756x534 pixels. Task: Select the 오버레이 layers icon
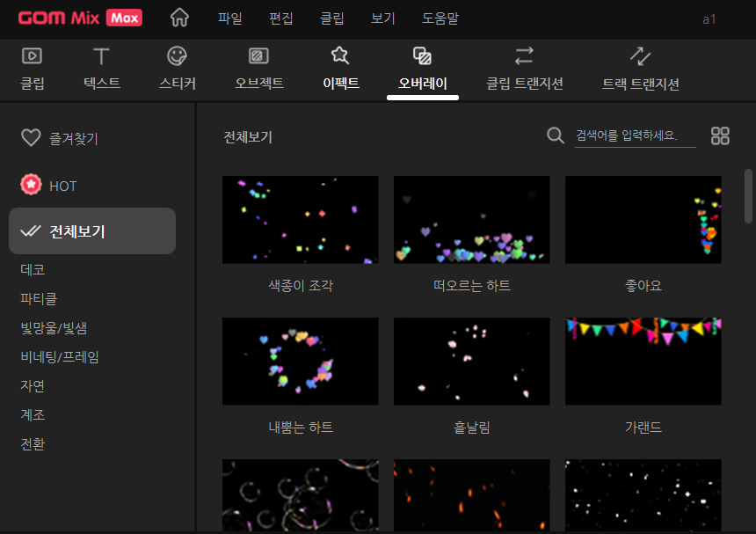tap(422, 56)
